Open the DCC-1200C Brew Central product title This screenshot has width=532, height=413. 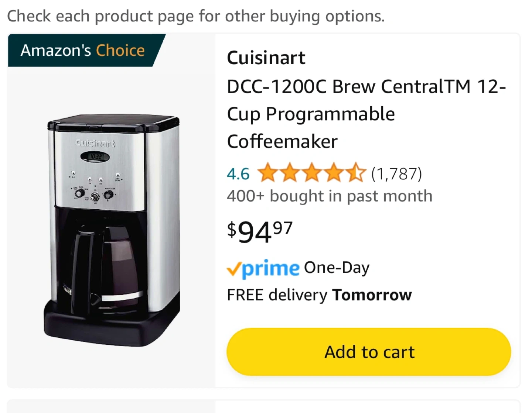click(366, 114)
